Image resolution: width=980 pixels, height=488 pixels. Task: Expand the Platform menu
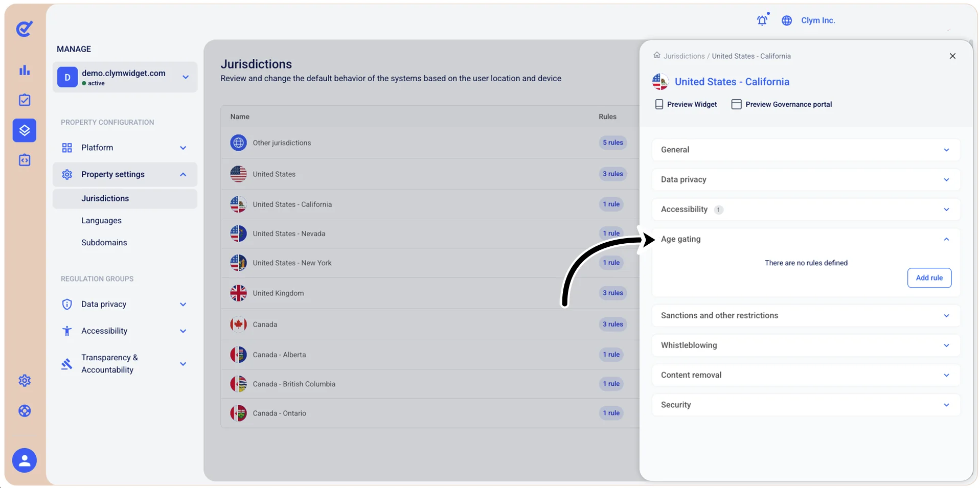(125, 148)
